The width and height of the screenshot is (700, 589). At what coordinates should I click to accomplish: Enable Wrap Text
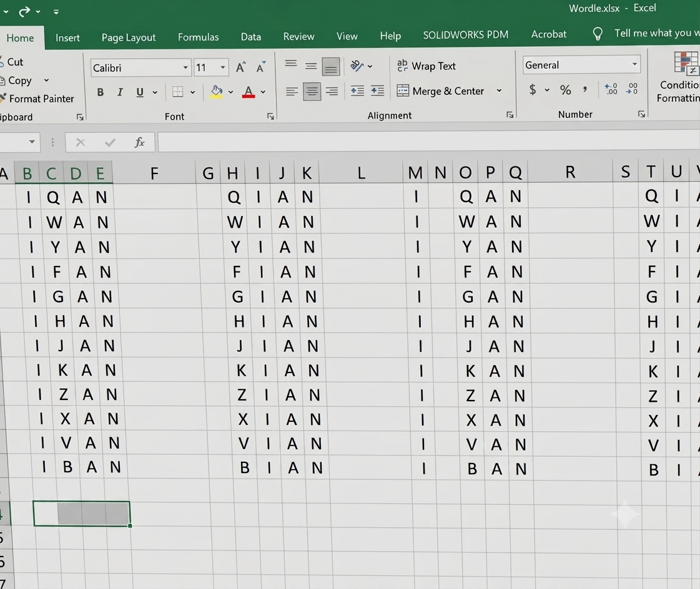point(426,66)
